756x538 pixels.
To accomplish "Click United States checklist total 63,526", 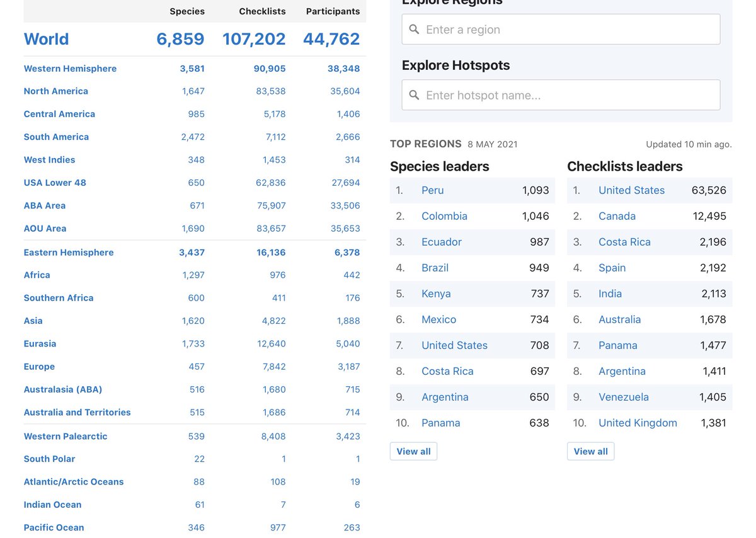I will [709, 190].
